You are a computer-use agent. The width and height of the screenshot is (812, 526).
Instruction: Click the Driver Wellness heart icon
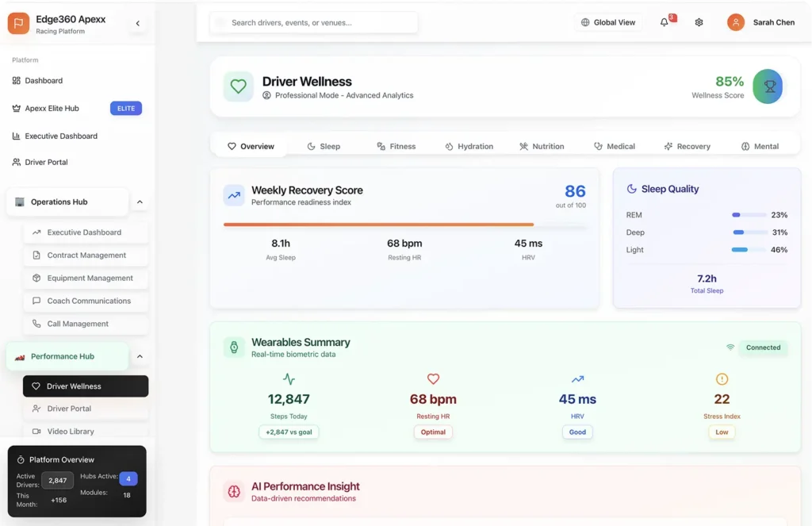[x=238, y=86]
